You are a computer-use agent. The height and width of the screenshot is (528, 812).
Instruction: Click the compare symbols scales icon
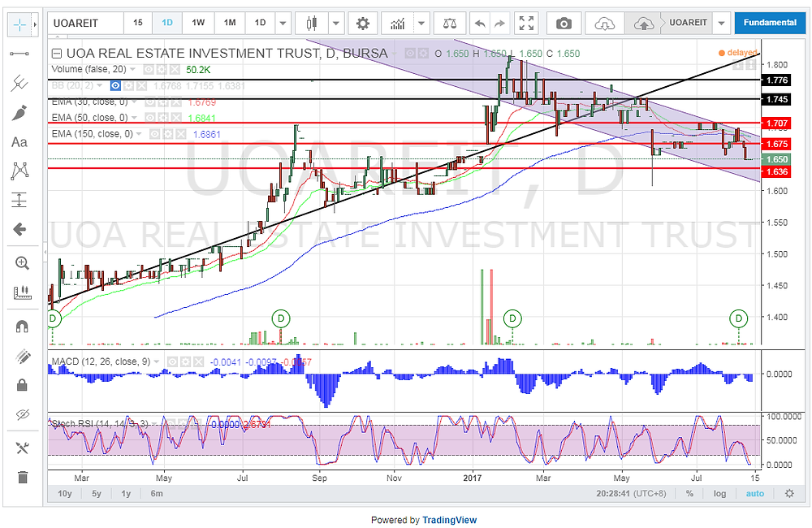pyautogui.click(x=450, y=24)
